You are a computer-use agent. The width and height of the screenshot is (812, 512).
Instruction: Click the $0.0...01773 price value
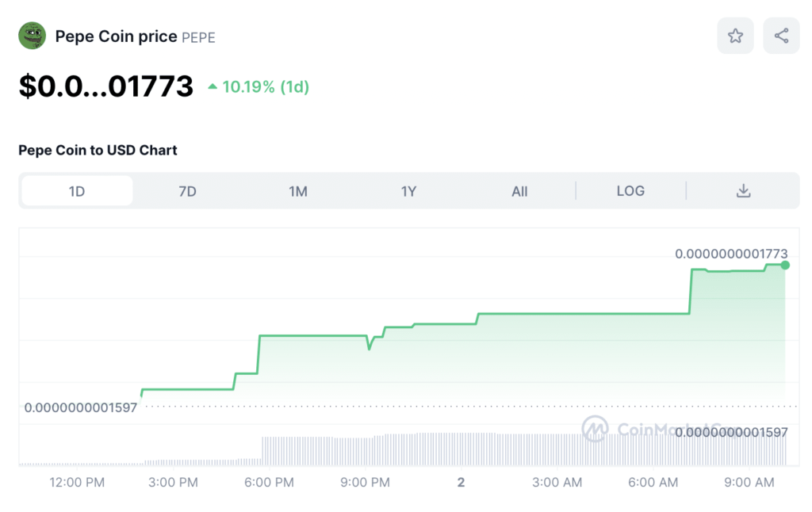pos(106,86)
